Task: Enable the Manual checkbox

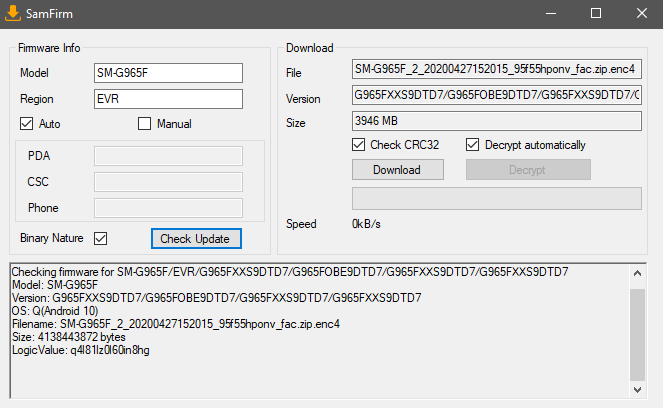Action: [144, 124]
